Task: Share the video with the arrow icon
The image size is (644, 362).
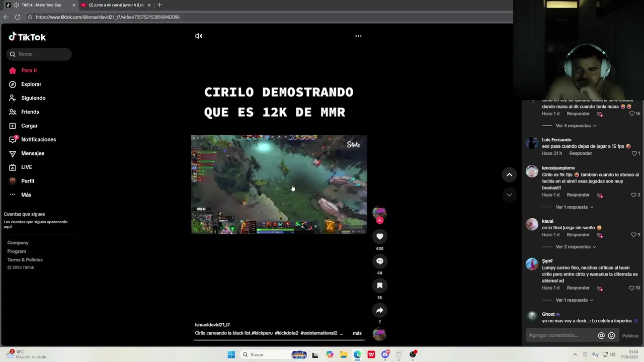Action: pyautogui.click(x=380, y=310)
